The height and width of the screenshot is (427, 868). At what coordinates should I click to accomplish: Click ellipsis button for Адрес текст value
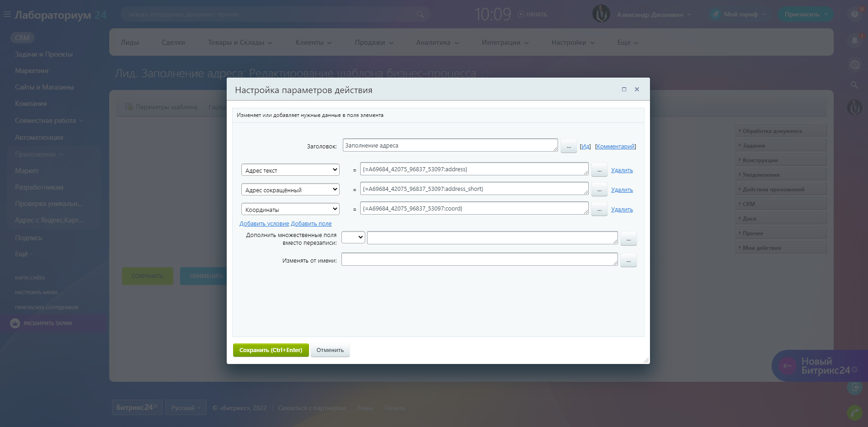click(599, 170)
